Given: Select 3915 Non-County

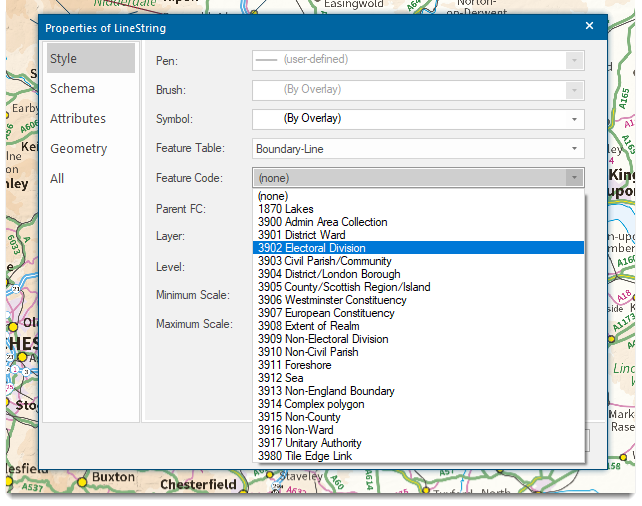Looking at the screenshot, I should 418,417.
